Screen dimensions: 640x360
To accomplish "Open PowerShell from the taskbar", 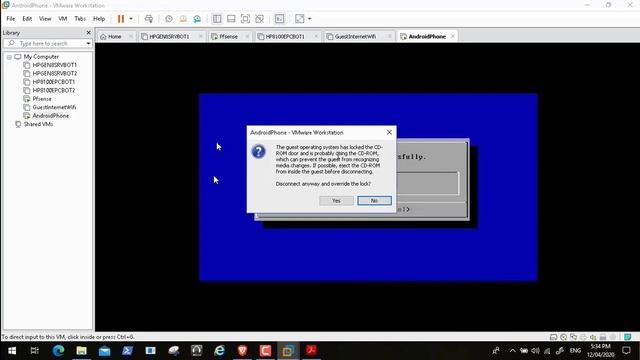I will [127, 351].
